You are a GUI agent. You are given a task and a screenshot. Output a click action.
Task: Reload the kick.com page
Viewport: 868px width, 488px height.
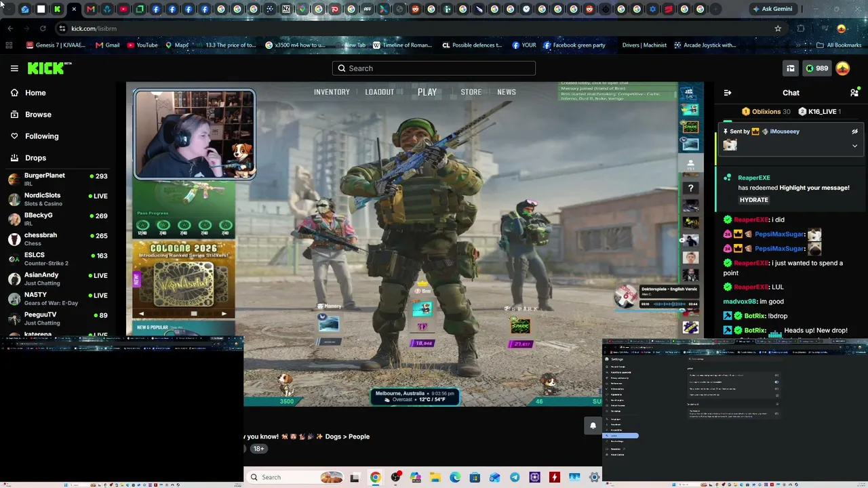[43, 28]
